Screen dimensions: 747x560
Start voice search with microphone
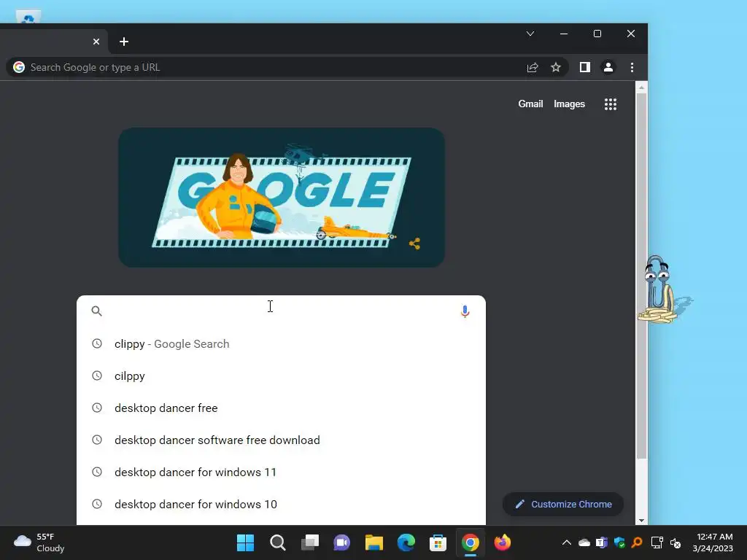[x=465, y=311]
